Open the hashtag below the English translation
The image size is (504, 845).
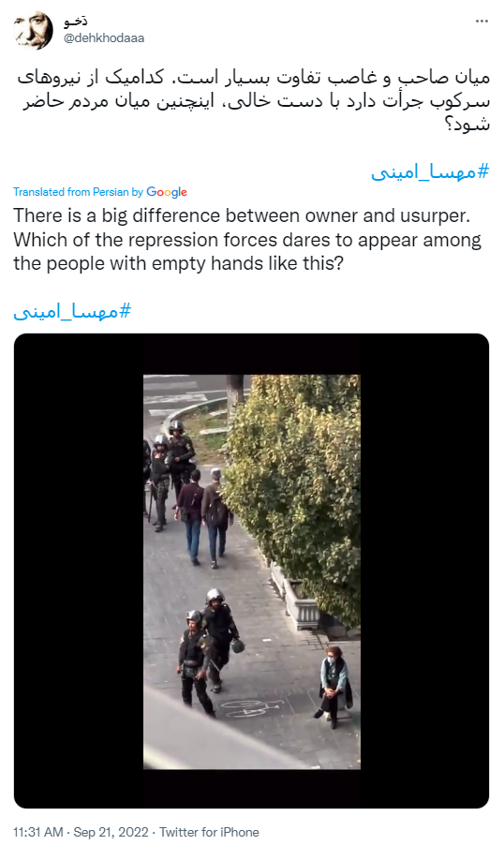(72, 311)
